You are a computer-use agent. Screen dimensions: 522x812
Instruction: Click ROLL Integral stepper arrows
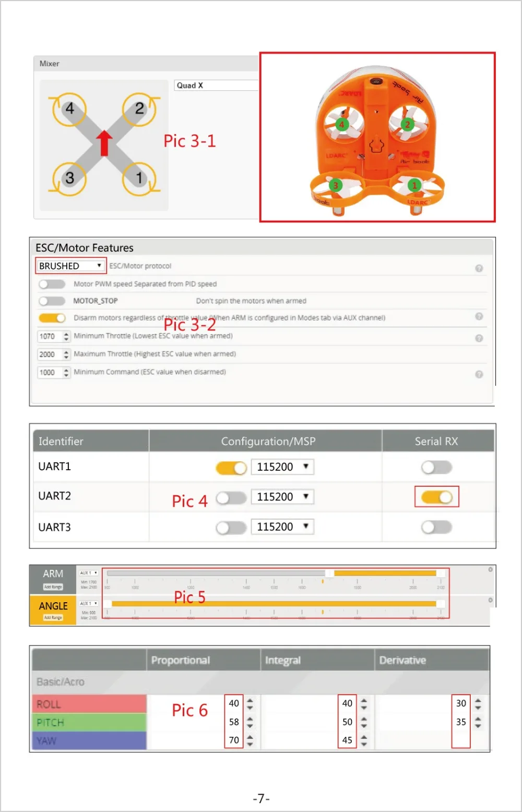pyautogui.click(x=364, y=704)
